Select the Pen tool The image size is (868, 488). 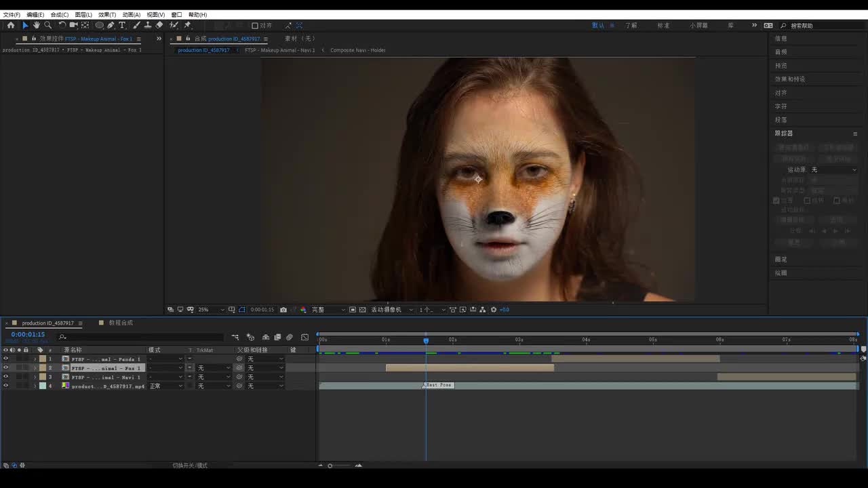pos(111,25)
